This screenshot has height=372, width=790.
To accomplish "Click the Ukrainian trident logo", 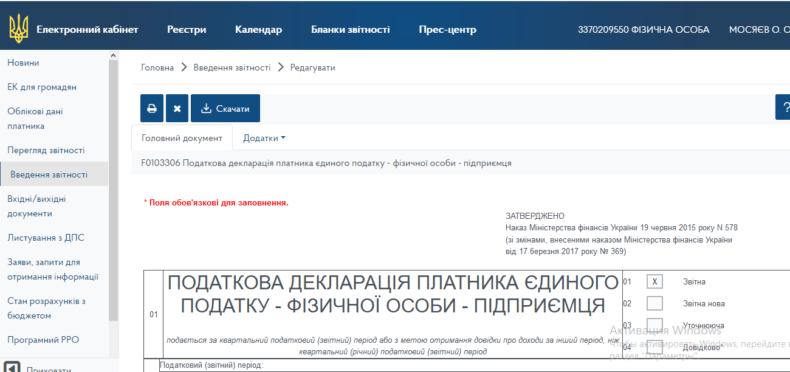I will [19, 29].
